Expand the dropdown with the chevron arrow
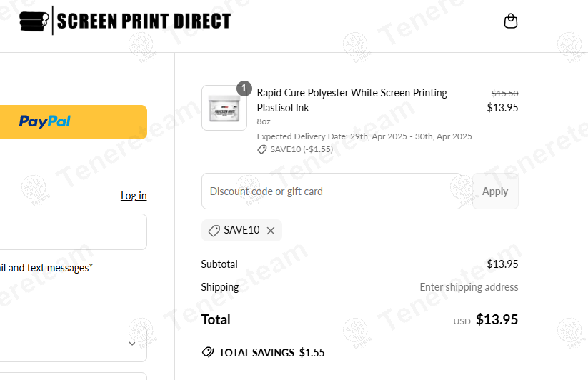The height and width of the screenshot is (380, 588). pos(132,344)
